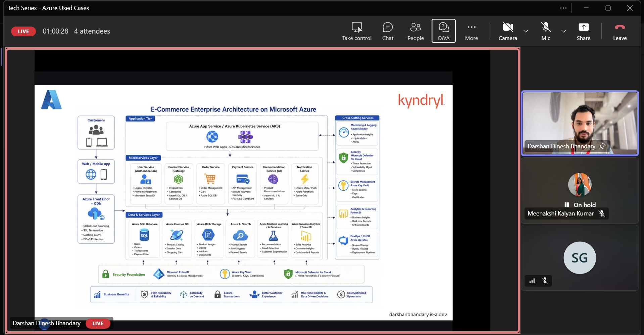Image resolution: width=644 pixels, height=335 pixels.
Task: Click Security Foundation lock icon
Action: (x=106, y=274)
